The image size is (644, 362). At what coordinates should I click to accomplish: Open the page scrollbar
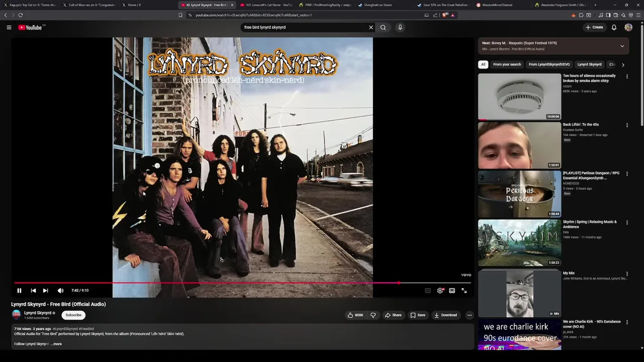click(641, 75)
